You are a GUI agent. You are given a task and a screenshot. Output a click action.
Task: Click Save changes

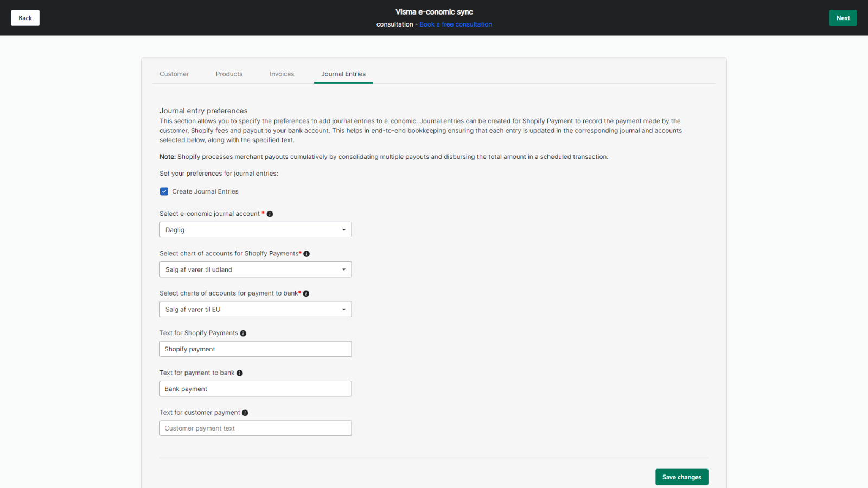point(681,477)
